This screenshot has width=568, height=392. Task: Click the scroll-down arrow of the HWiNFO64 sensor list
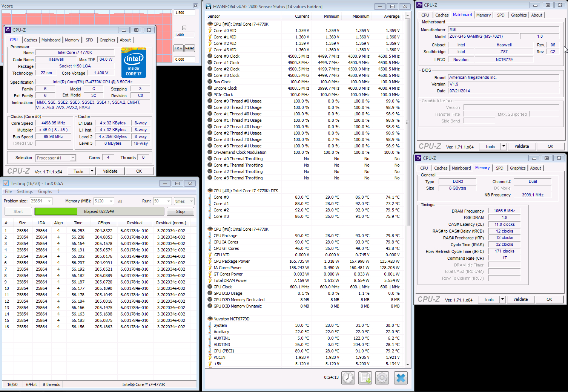click(x=407, y=364)
